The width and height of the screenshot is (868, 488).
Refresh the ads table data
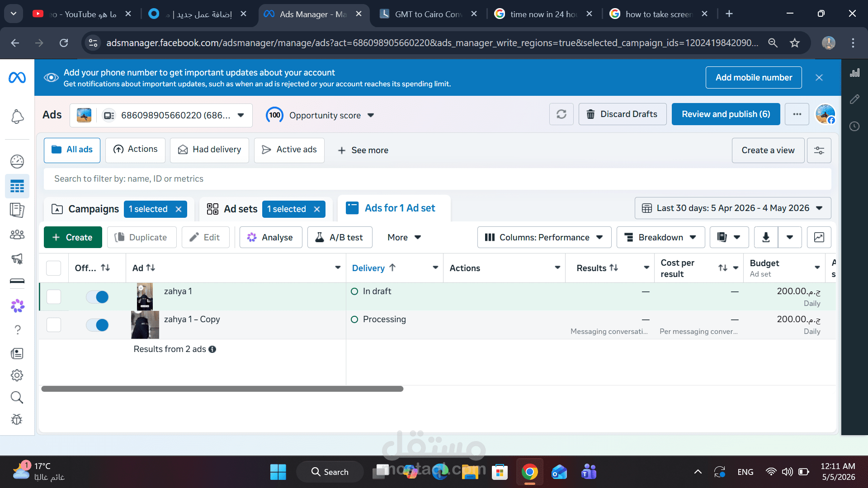[561, 114]
